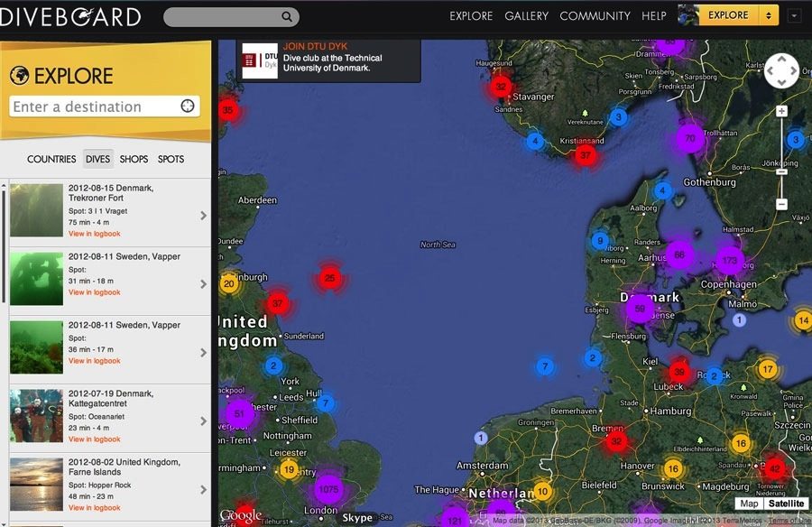Click the map pan control

(x=781, y=70)
